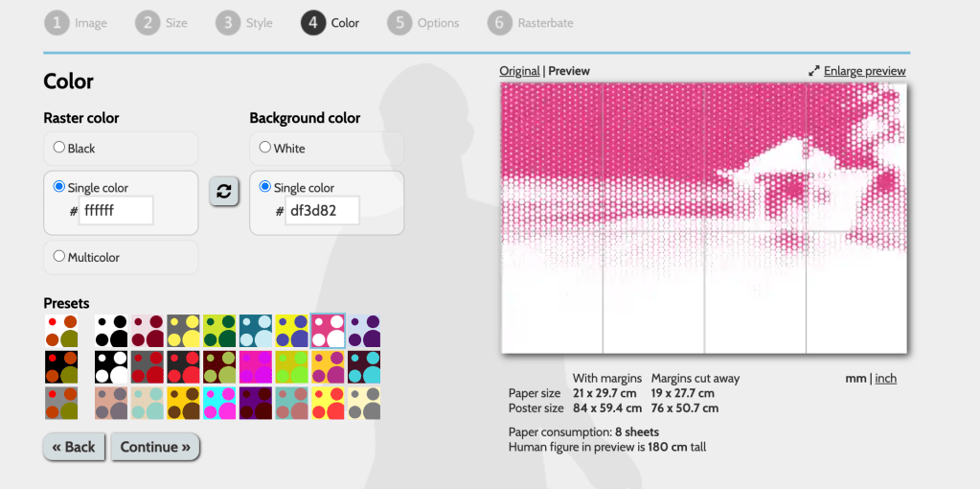Choose black dots on white preset
The height and width of the screenshot is (489, 980).
click(x=111, y=331)
